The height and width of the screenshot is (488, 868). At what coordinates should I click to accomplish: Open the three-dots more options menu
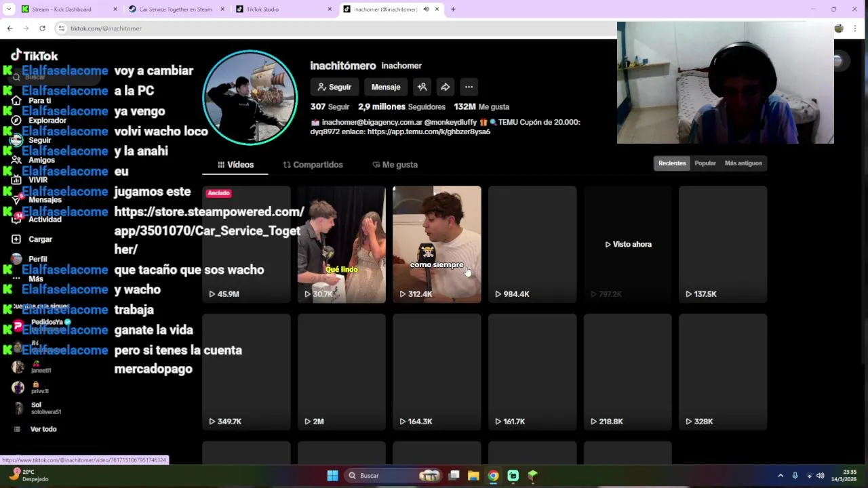(469, 87)
